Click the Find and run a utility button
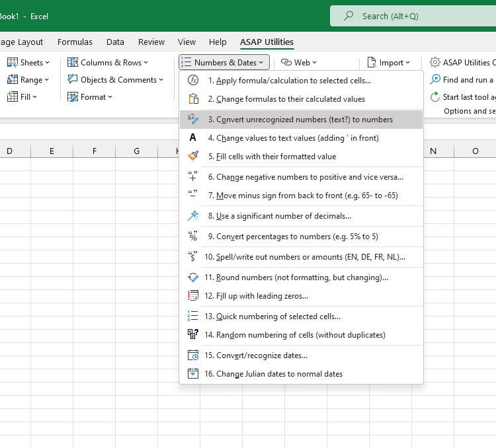 click(462, 80)
